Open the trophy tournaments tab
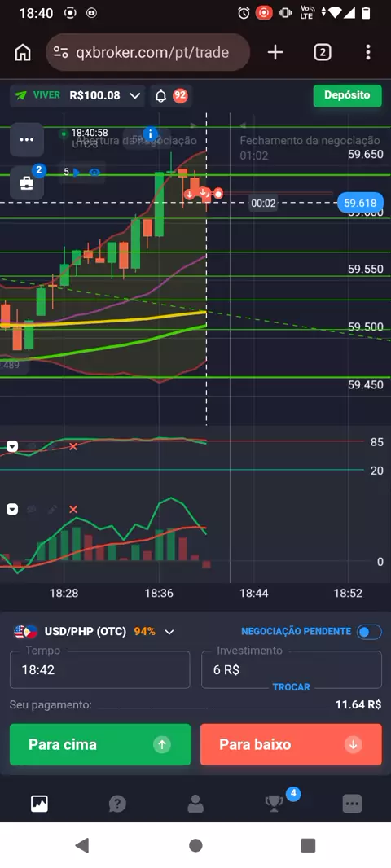Image resolution: width=391 pixels, height=868 pixels. 275,803
